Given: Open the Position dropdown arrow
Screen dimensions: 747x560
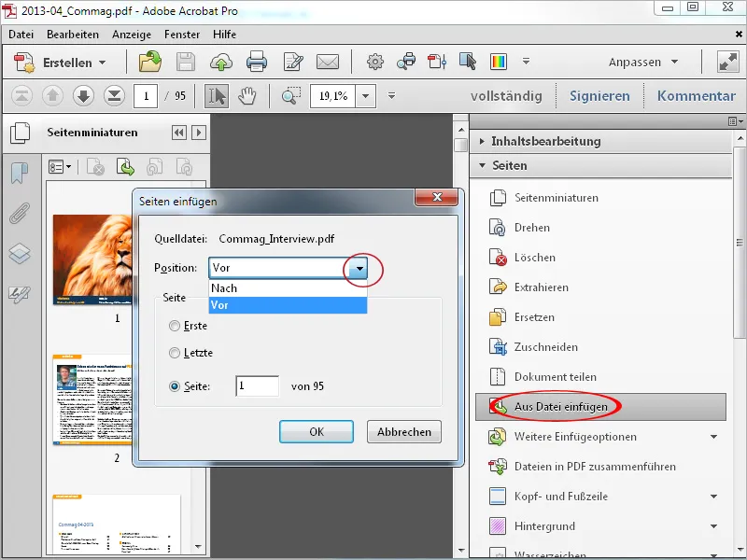Looking at the screenshot, I should click(359, 268).
